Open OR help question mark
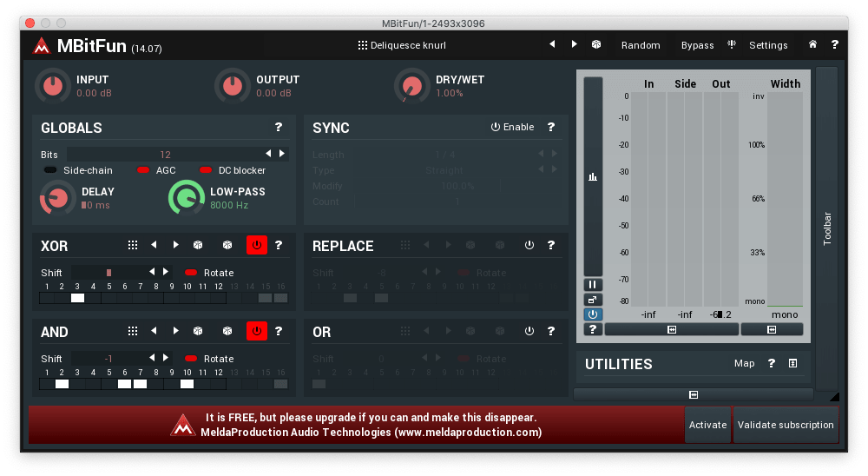The image size is (868, 476). point(551,331)
